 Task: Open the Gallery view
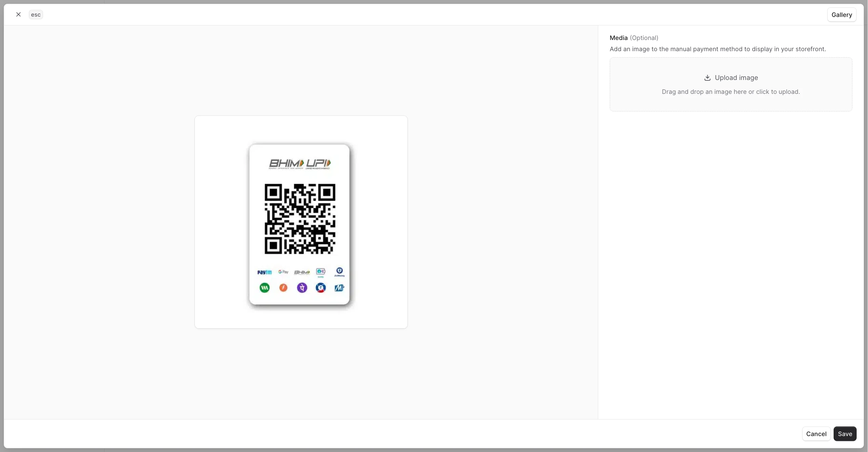point(841,15)
